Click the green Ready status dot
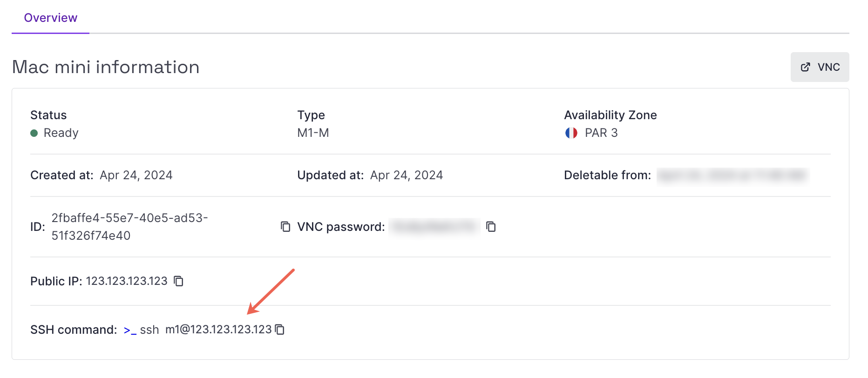The height and width of the screenshot is (378, 868). (33, 133)
